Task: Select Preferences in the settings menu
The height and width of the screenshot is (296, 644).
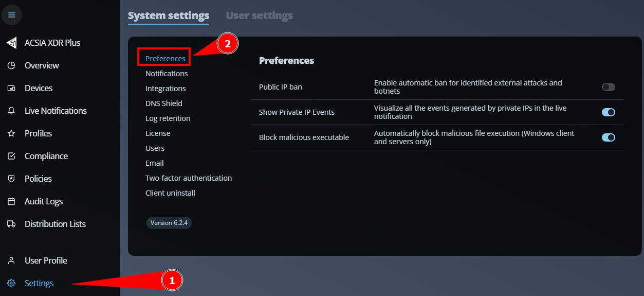Action: (165, 59)
